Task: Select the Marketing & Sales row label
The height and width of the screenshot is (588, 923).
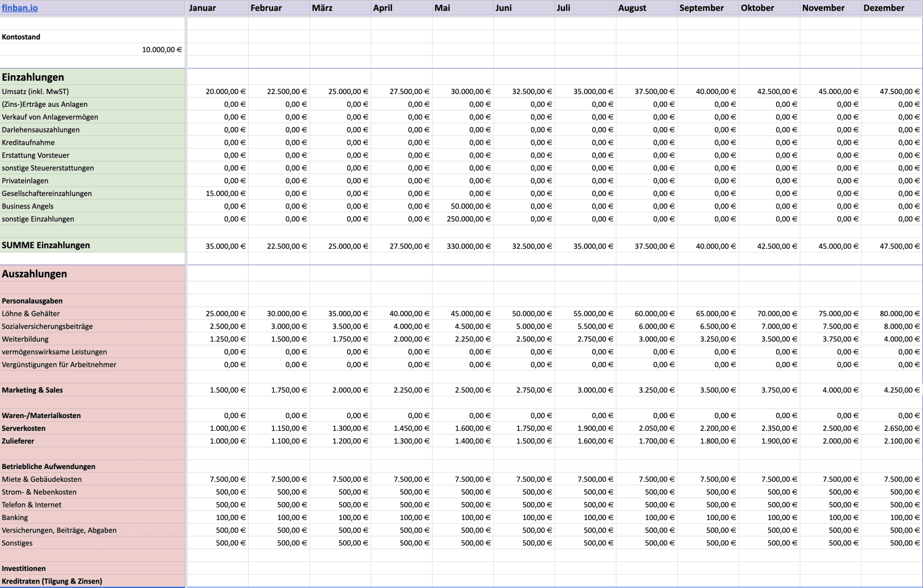Action: (x=32, y=390)
